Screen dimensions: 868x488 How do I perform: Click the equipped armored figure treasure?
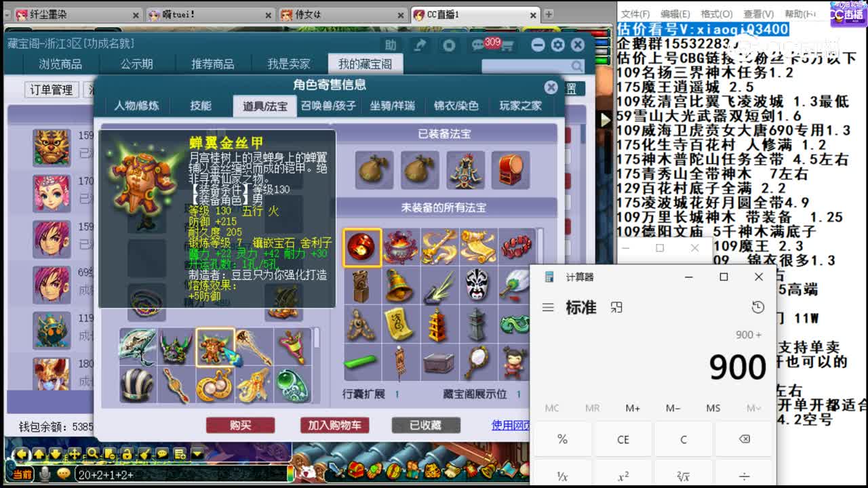tap(466, 170)
